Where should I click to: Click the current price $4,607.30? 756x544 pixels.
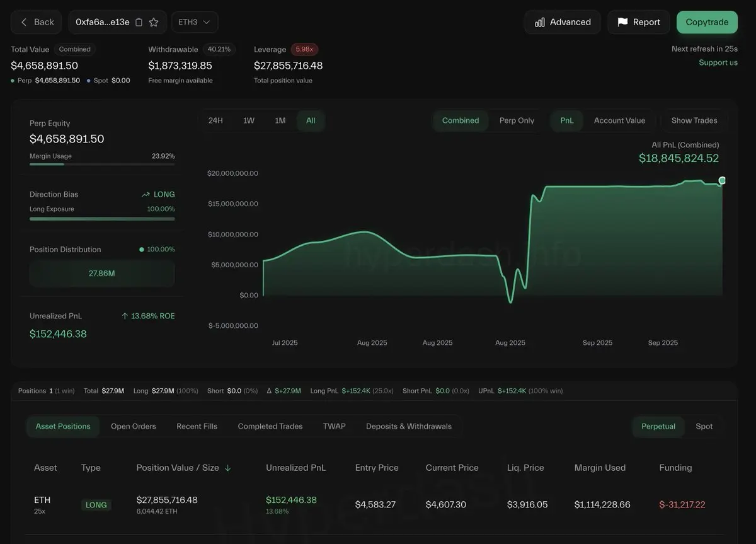pos(446,504)
